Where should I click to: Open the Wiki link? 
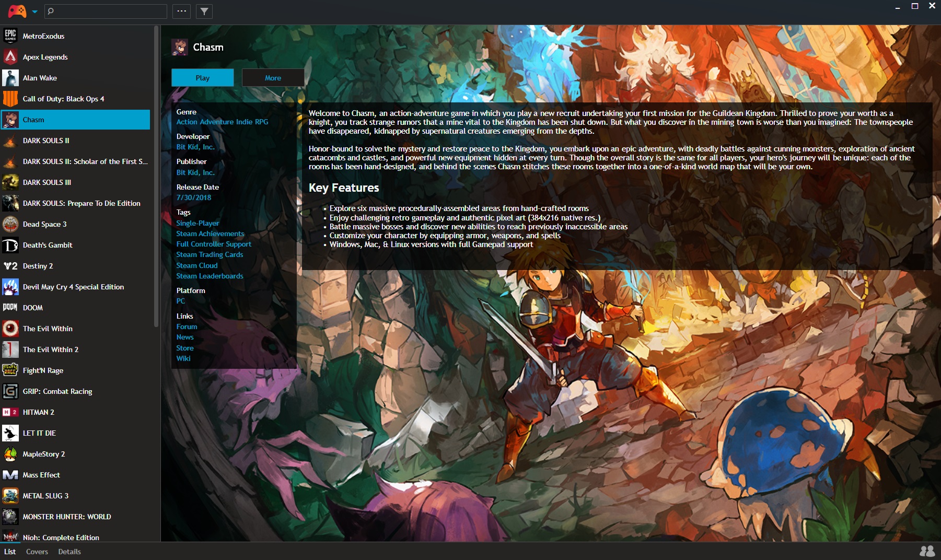click(183, 358)
